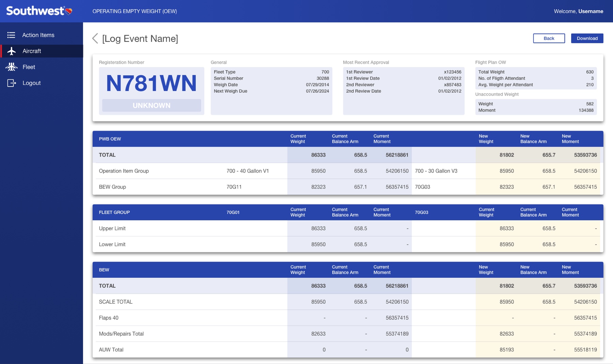Click Operation Item Group row label
Viewport: 613px width, 364px height.
coord(124,171)
